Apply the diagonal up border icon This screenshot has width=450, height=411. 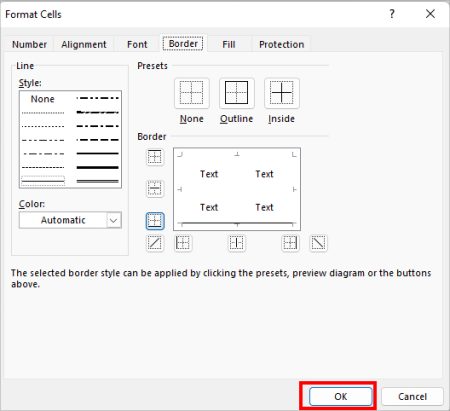pos(155,243)
